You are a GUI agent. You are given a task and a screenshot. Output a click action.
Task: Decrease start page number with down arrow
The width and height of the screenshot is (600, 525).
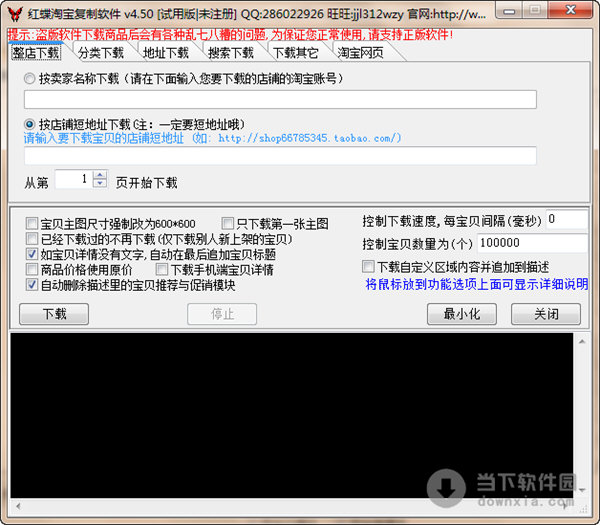coord(99,185)
